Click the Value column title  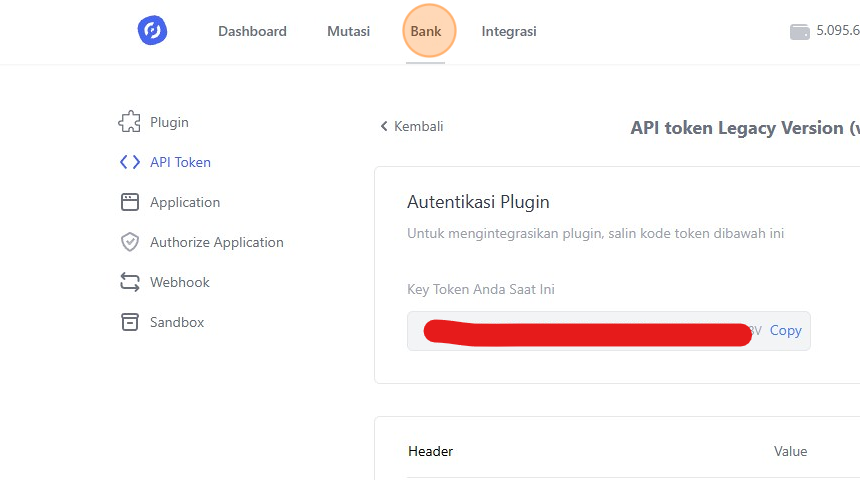pyautogui.click(x=790, y=451)
